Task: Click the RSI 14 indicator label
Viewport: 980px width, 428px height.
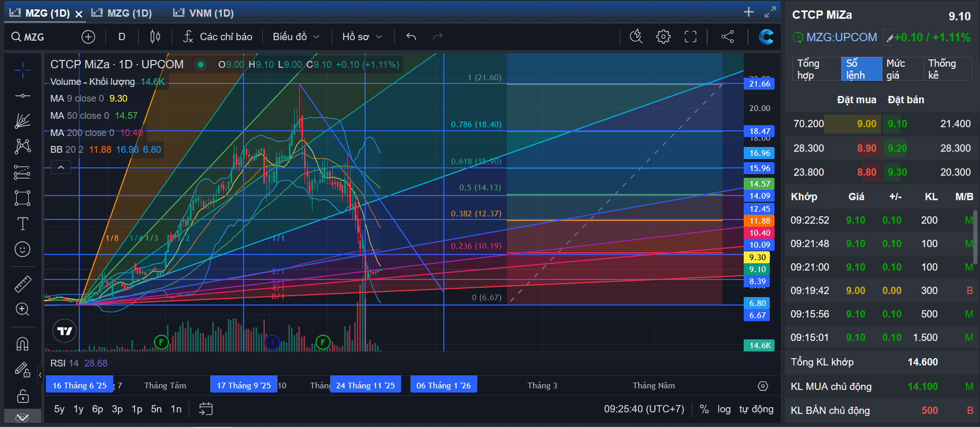Action: (x=64, y=363)
